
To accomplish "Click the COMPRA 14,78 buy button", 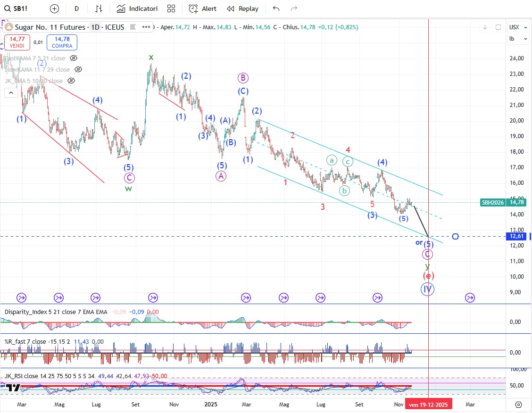I will click(62, 42).
